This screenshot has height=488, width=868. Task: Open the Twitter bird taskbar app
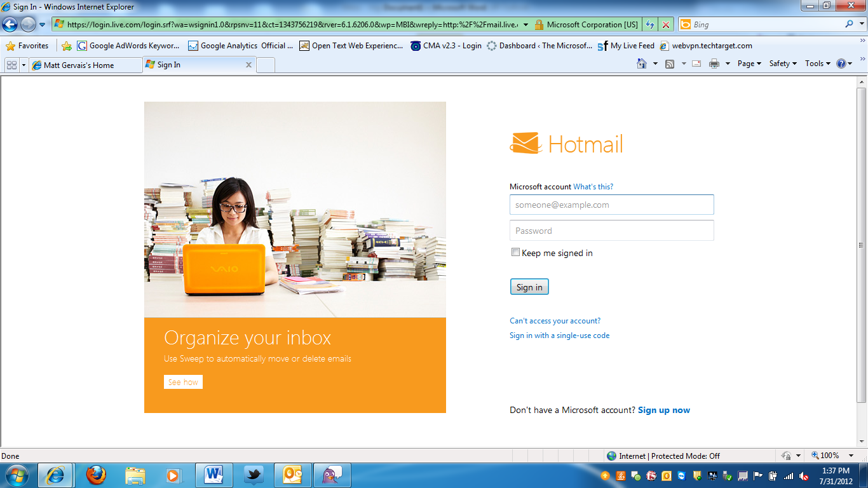coord(254,475)
